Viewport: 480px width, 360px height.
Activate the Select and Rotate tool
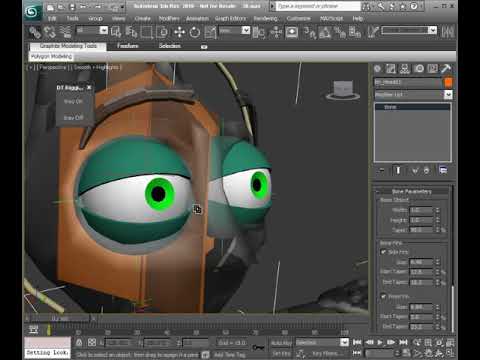(x=195, y=32)
